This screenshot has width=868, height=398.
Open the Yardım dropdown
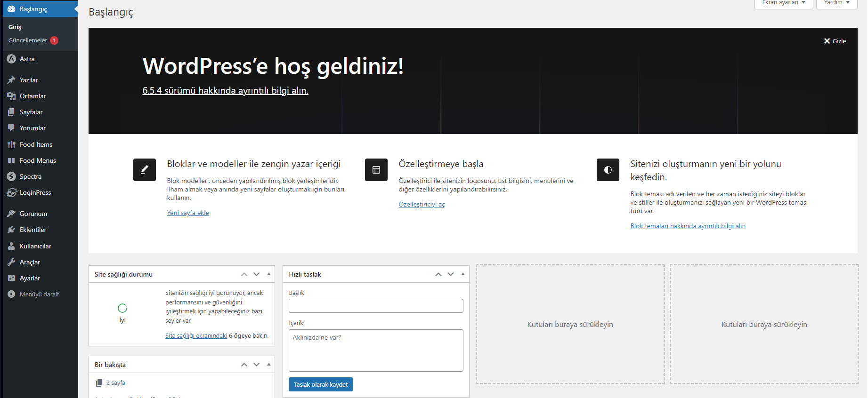coord(837,3)
